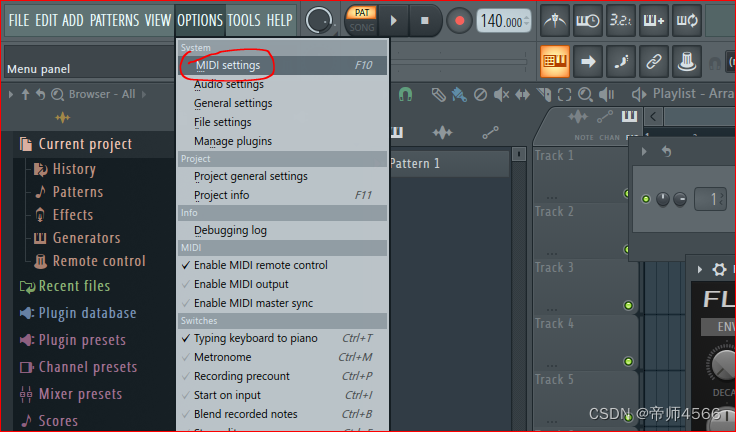Toggle Start on input switch
The image size is (736, 432).
(283, 395)
